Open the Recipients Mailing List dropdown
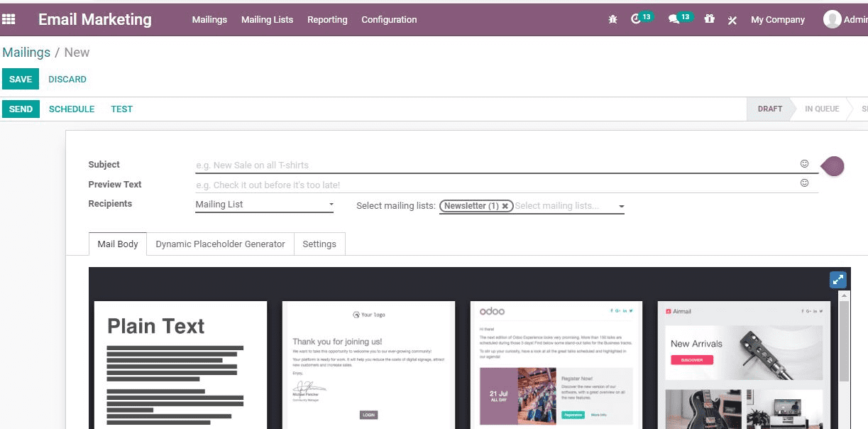868x429 pixels. (265, 205)
